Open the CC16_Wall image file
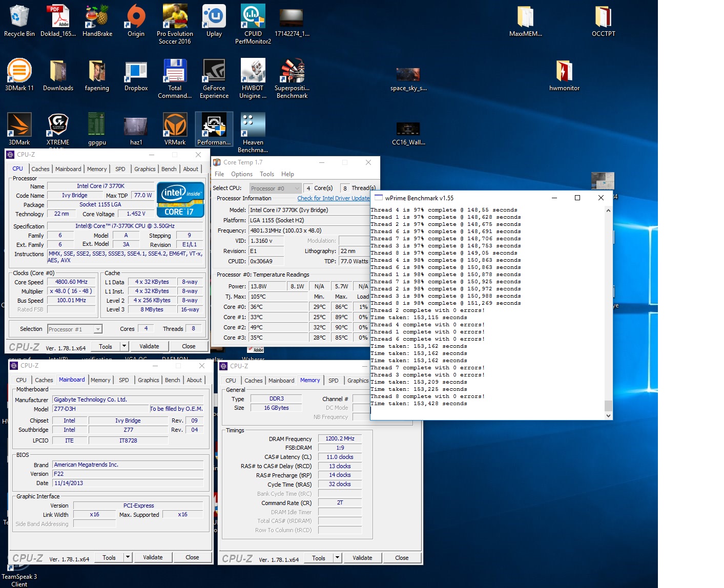This screenshot has width=724, height=588. point(408,134)
